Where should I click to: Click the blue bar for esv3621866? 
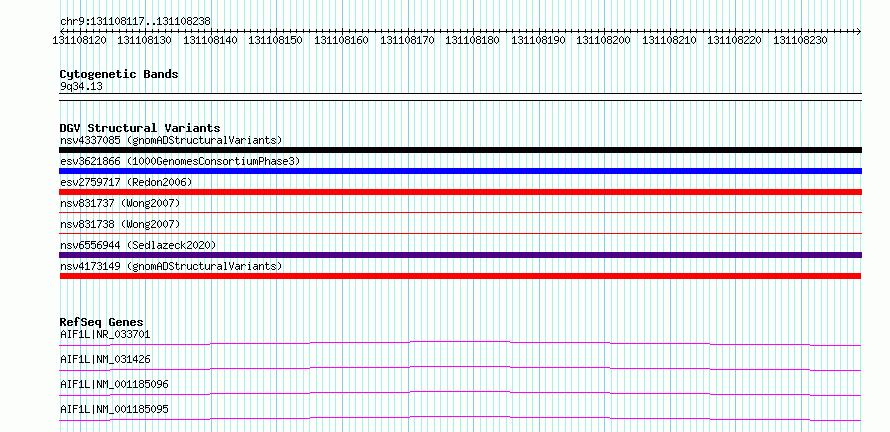(x=460, y=171)
